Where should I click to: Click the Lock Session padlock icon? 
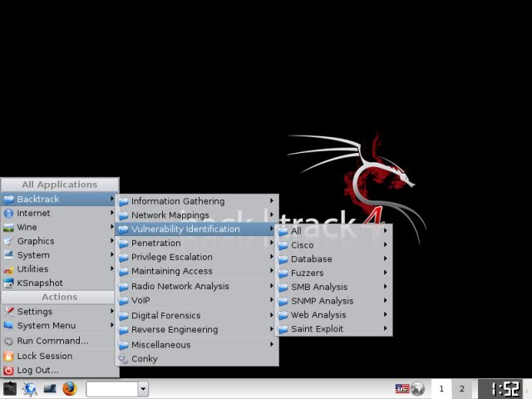tap(8, 357)
